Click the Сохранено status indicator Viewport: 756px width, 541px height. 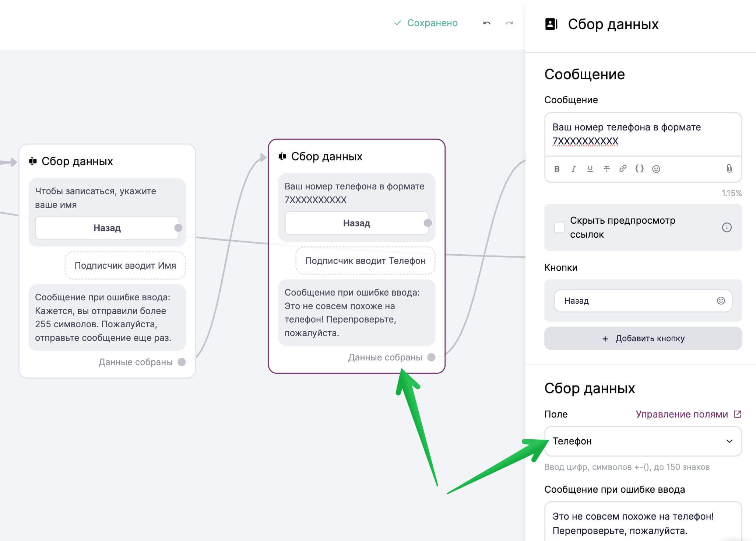426,23
